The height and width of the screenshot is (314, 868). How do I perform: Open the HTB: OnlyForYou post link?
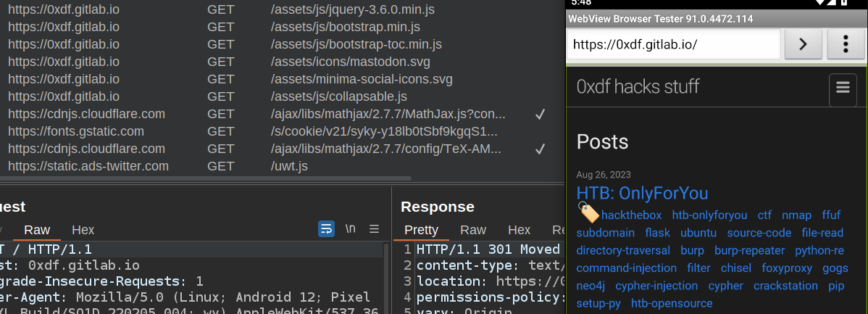point(642,193)
